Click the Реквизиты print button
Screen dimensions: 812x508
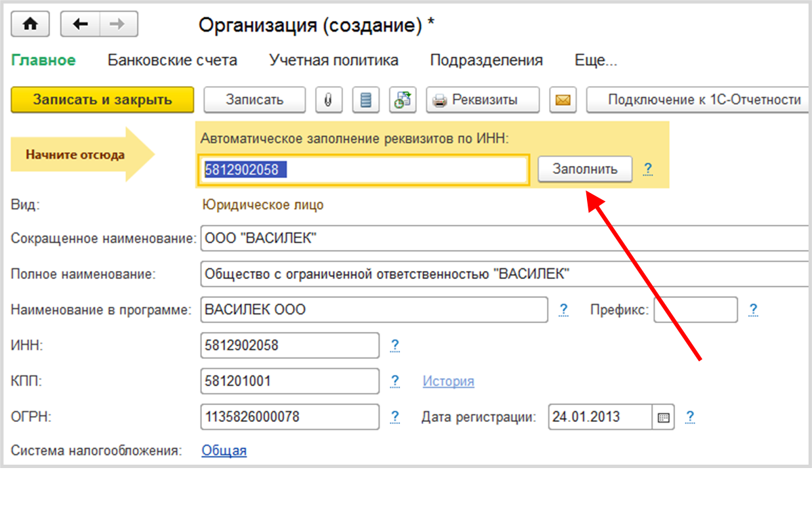483,100
